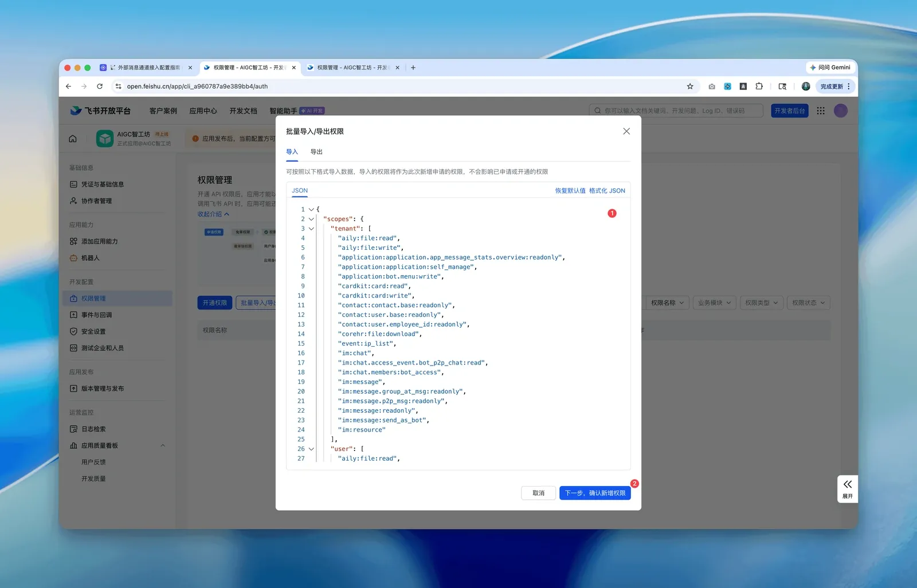Viewport: 917px width, 588px height.
Task: Open the nine-dot apps grid icon
Action: pos(821,111)
